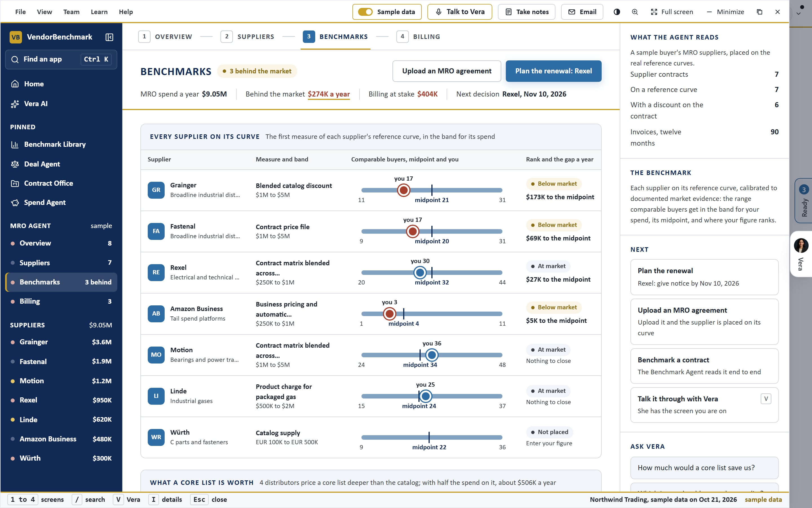Ask How much would a core list save us
Image resolution: width=812 pixels, height=508 pixels.
704,468
